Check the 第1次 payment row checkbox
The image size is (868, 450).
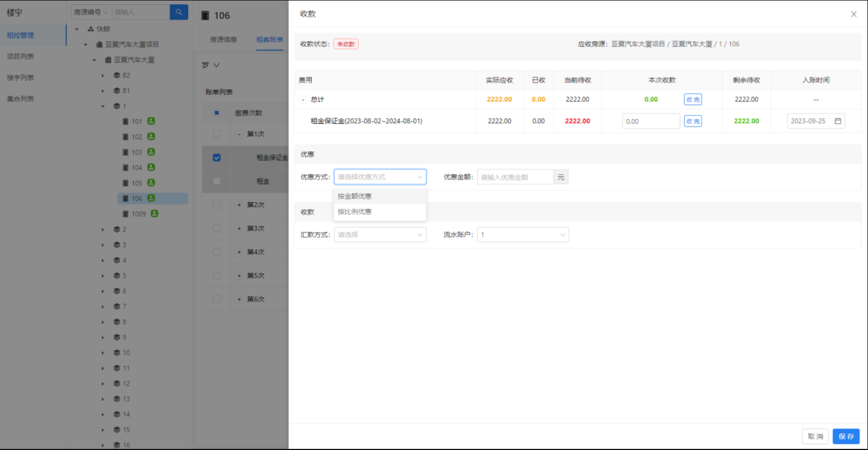pos(217,134)
